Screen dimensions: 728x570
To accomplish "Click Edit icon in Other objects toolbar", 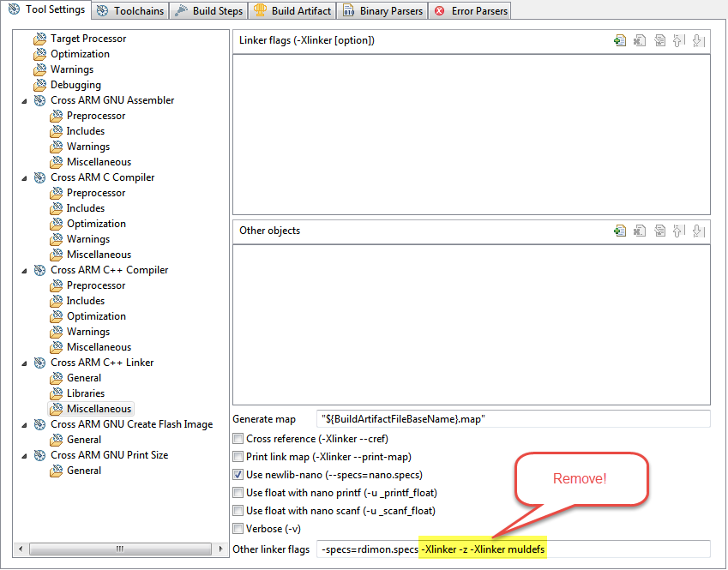I will point(659,231).
